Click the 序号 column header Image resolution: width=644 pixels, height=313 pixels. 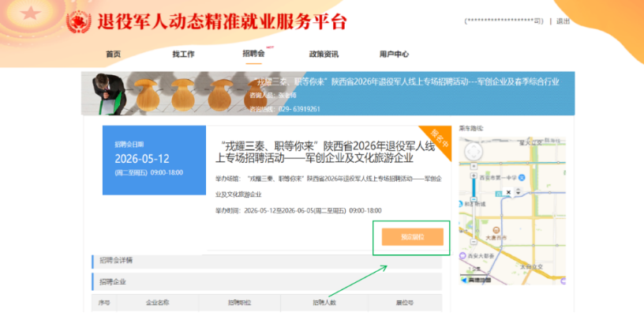click(104, 302)
